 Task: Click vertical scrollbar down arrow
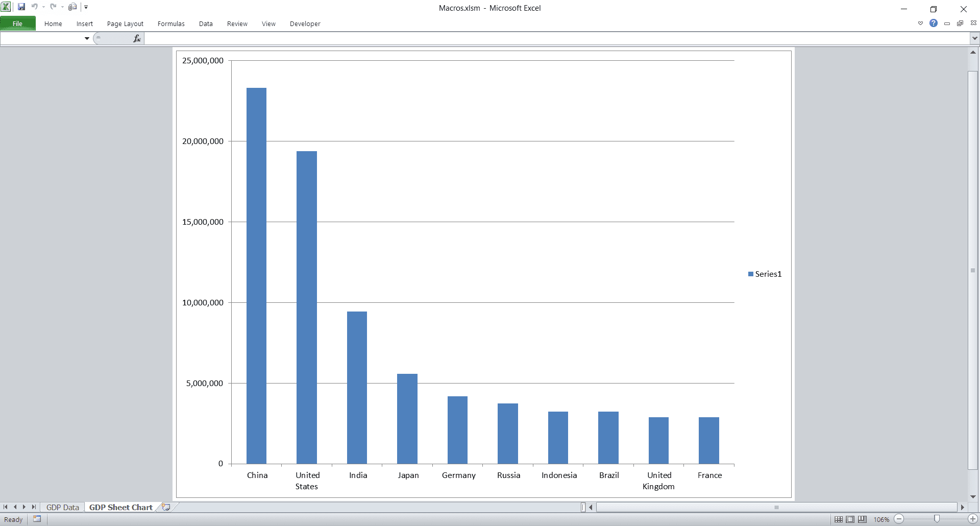click(x=973, y=496)
